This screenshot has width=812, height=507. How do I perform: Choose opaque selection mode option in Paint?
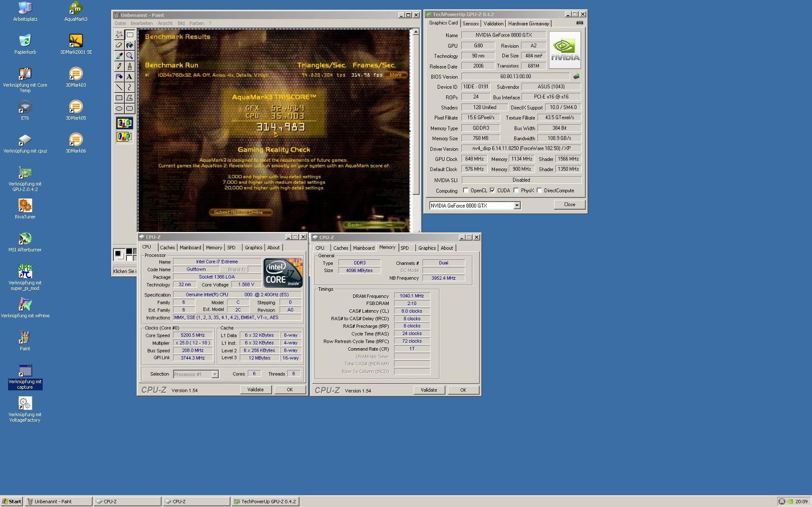click(x=124, y=123)
